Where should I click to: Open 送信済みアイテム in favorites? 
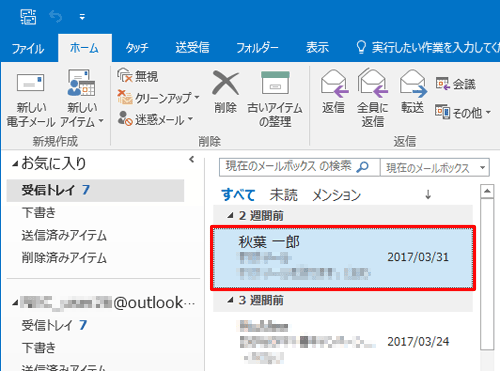click(x=64, y=235)
